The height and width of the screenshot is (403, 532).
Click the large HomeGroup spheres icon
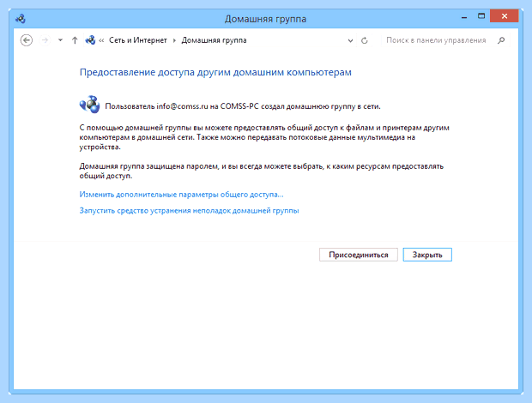point(90,105)
